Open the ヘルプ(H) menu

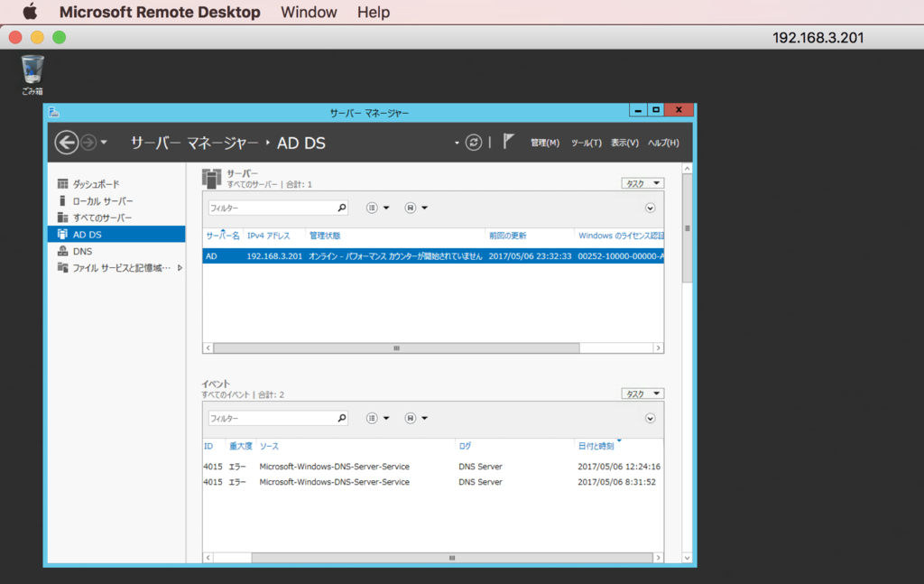click(x=663, y=143)
